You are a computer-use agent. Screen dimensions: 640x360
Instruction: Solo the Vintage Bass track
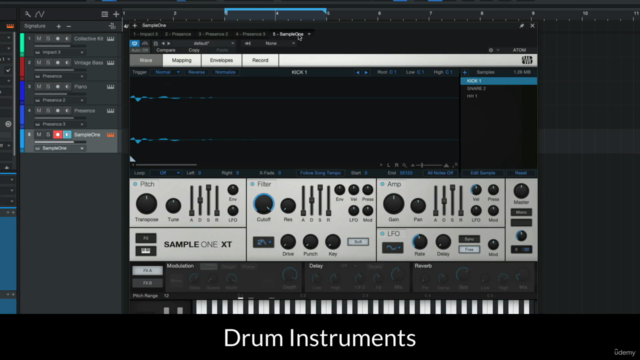(x=48, y=63)
